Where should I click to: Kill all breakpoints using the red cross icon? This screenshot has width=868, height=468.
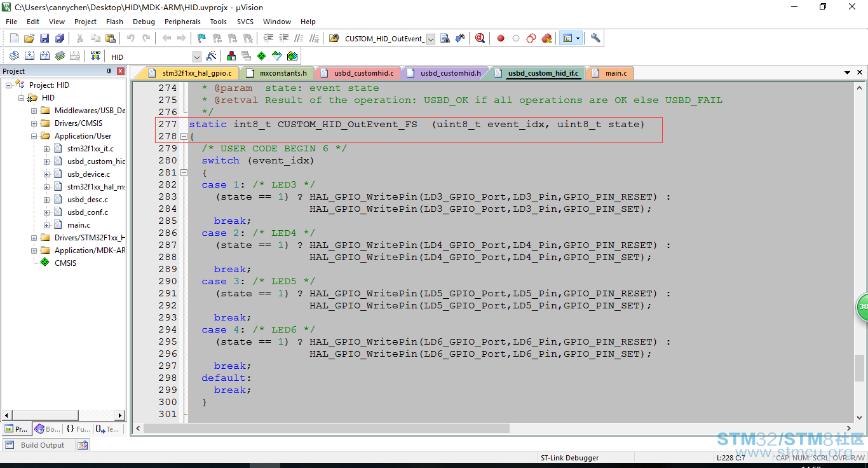tap(546, 38)
